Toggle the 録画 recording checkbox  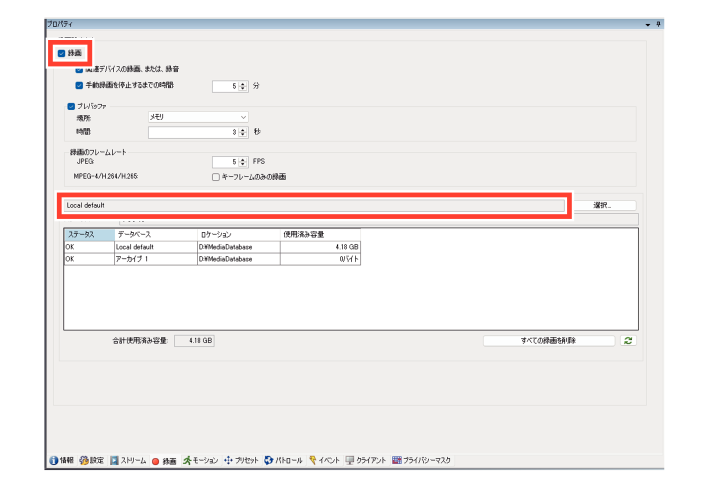(61, 53)
